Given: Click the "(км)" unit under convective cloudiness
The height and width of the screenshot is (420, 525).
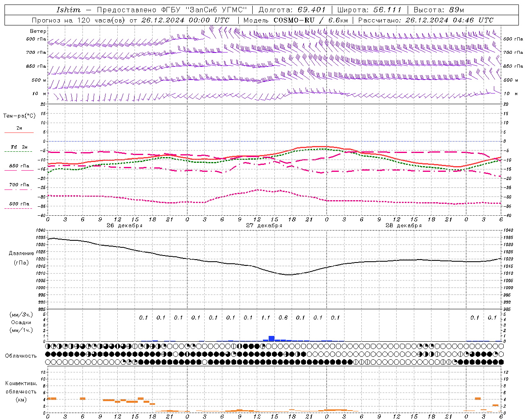Looking at the screenshot, I should point(21,399).
